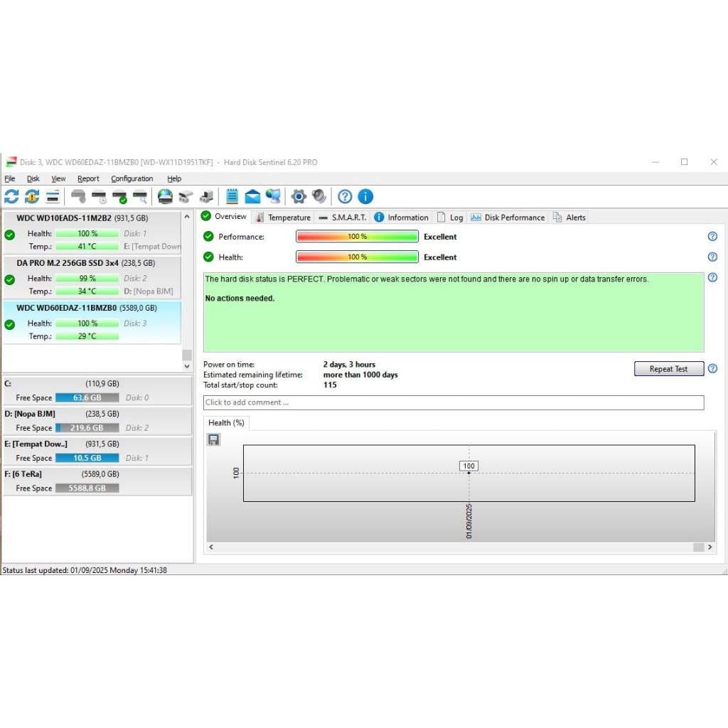Click the blue refresh arrows toolbar icon
The image size is (728, 728).
[x=11, y=197]
